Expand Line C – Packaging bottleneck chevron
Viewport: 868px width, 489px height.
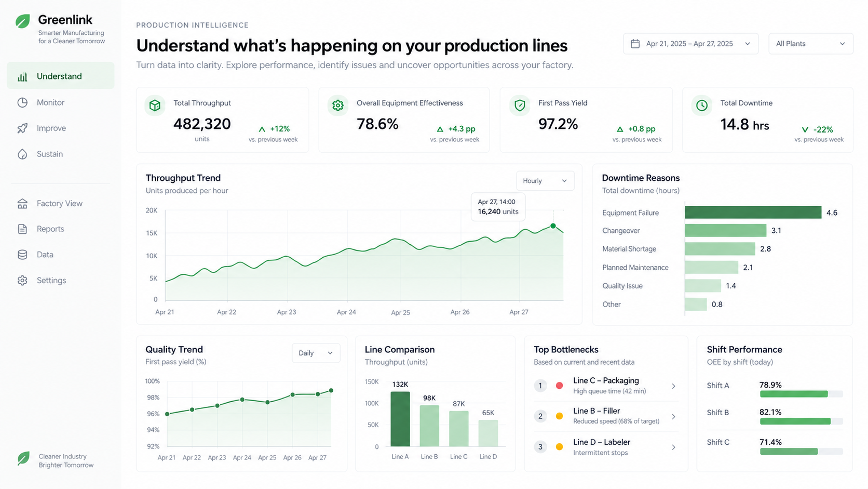coord(673,386)
